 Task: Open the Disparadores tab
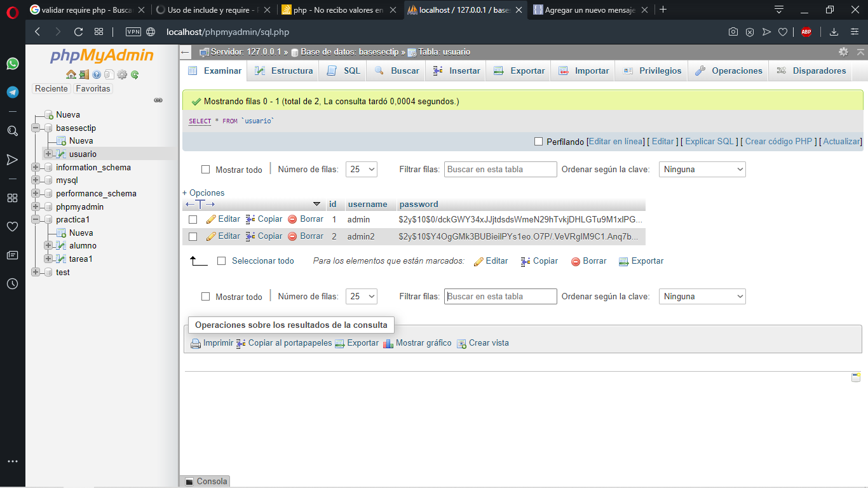[x=811, y=71]
